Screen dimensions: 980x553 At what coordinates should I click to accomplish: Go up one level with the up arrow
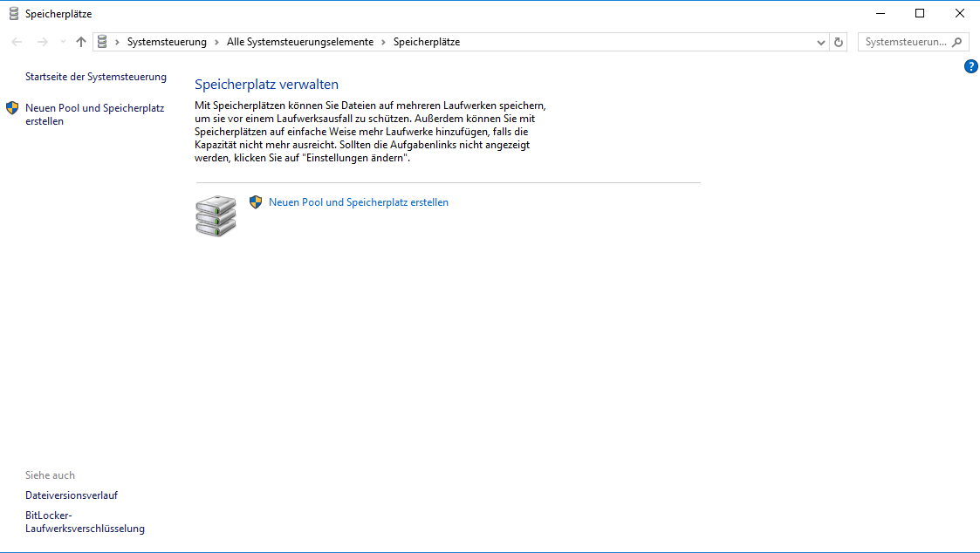(x=81, y=42)
